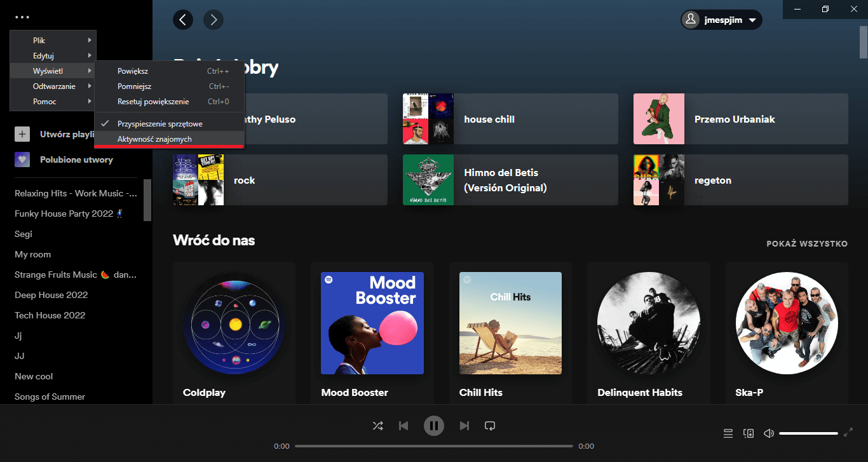Click the Delinquent Habits artist image
The image size is (868, 462).
coord(649,323)
